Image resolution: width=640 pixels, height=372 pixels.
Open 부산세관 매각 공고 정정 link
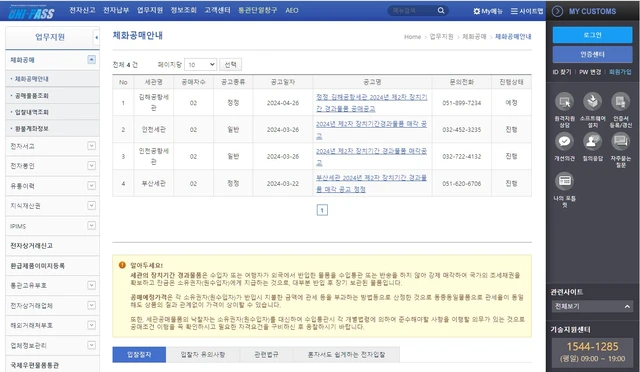coord(372,183)
